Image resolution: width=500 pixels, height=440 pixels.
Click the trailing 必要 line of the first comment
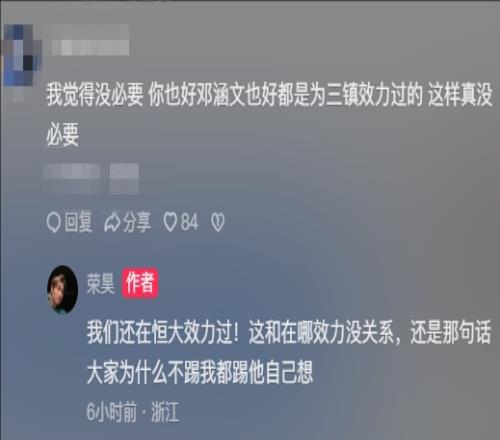(x=62, y=135)
